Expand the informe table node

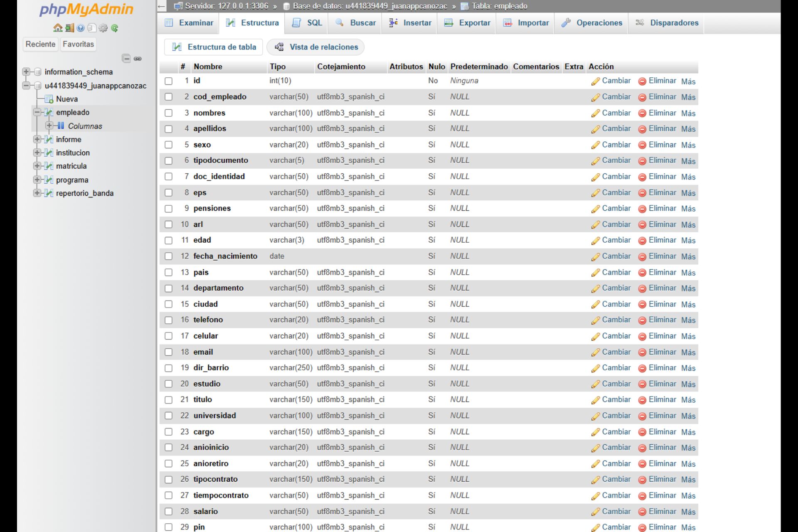37,139
